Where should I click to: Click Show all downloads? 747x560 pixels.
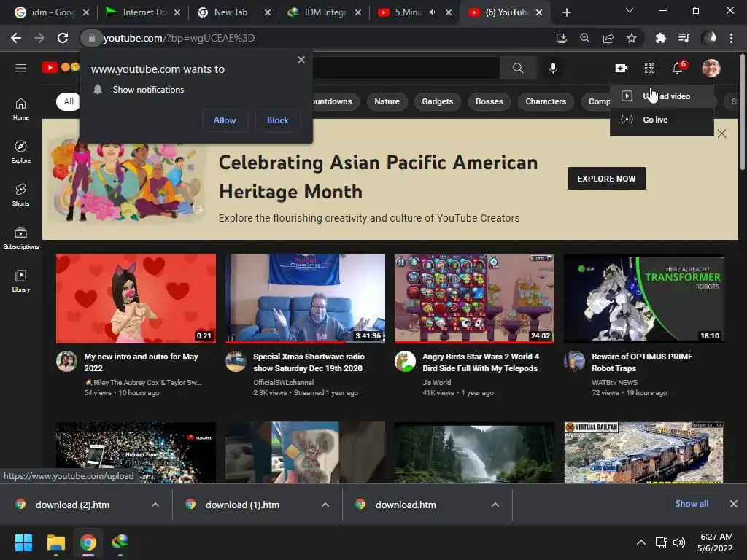[x=692, y=503]
